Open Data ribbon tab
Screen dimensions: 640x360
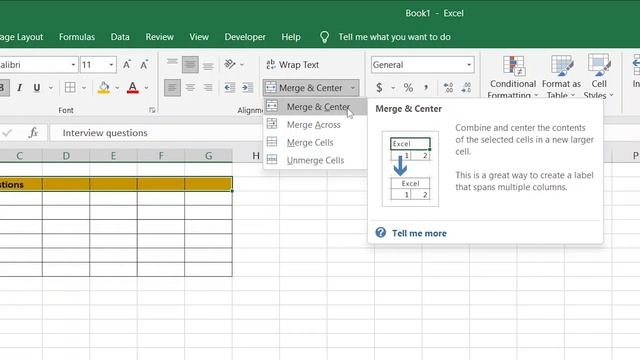pos(120,37)
